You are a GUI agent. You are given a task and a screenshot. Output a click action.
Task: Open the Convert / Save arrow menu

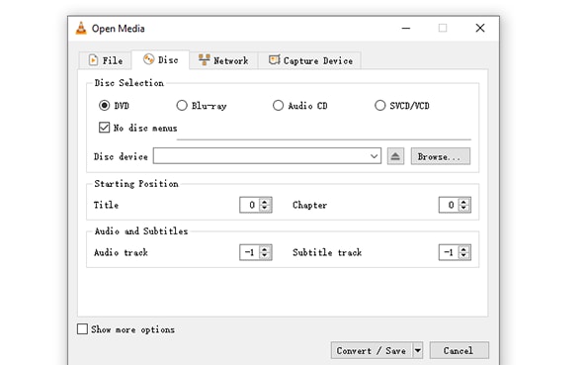pyautogui.click(x=418, y=351)
